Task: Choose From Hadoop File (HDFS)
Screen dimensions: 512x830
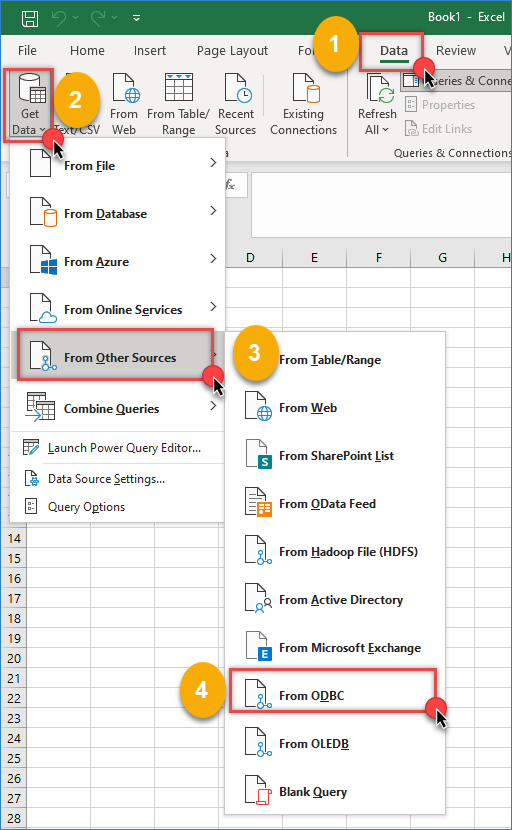Action: 335,552
